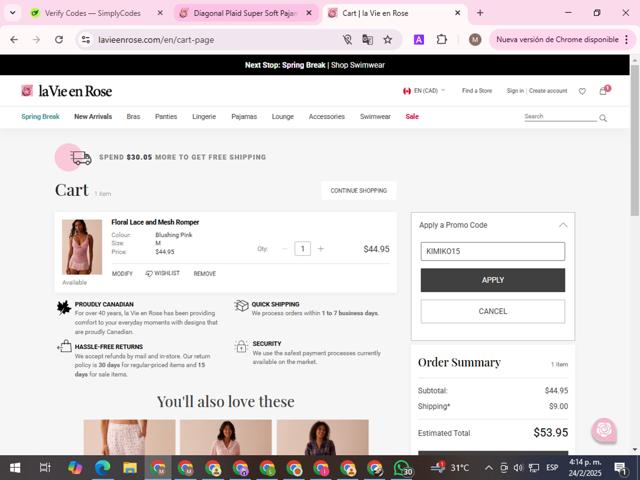Click the site Search field
This screenshot has width=640, height=480.
[x=560, y=117]
